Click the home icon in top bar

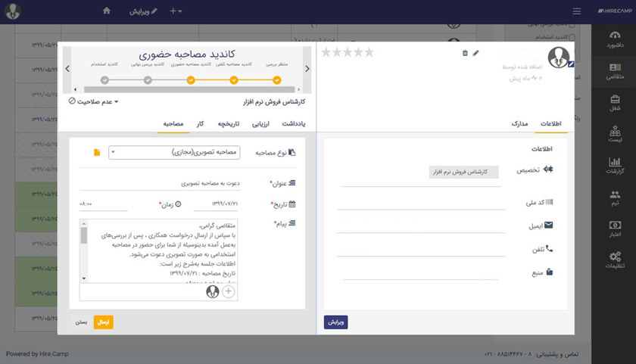pos(107,11)
